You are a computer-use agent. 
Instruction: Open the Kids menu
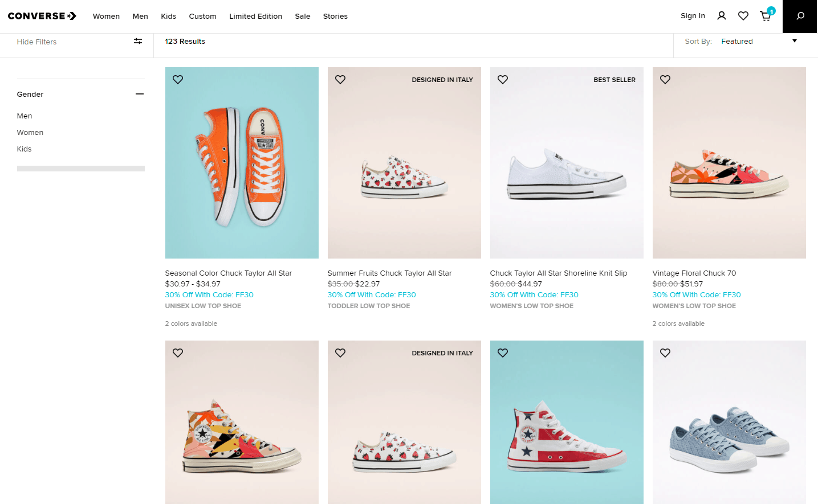[x=169, y=17]
